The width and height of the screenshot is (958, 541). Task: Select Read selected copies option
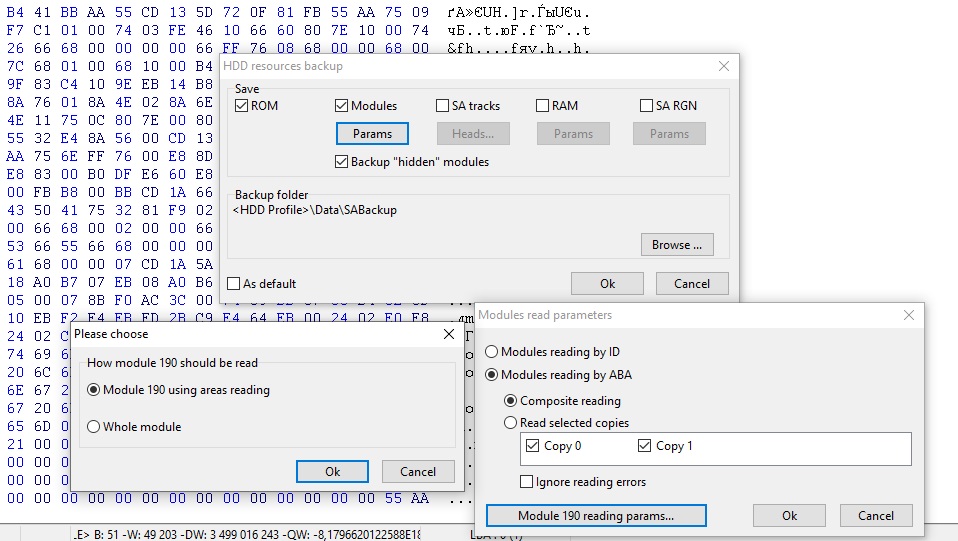pyautogui.click(x=510, y=423)
